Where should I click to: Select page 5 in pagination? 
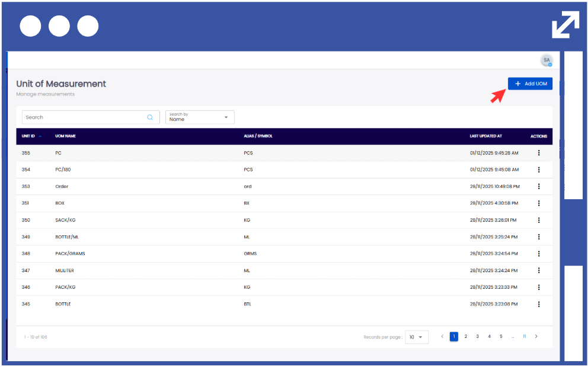[501, 337]
